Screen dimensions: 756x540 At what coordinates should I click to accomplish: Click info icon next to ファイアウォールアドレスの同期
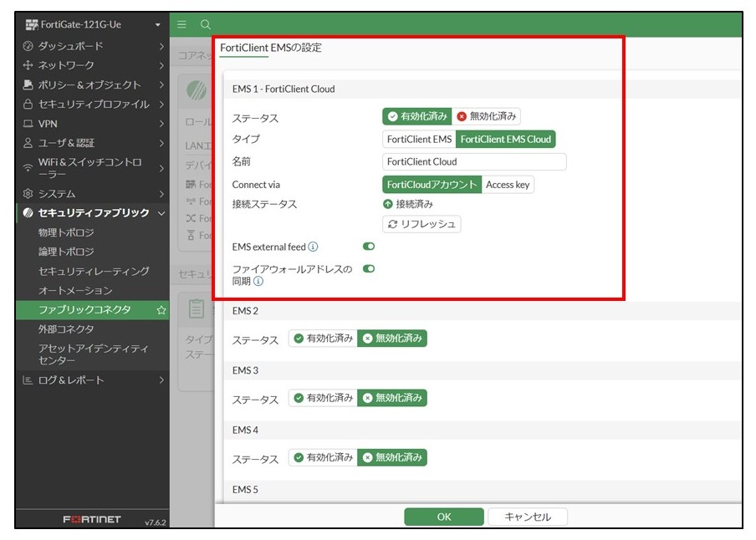pos(258,281)
